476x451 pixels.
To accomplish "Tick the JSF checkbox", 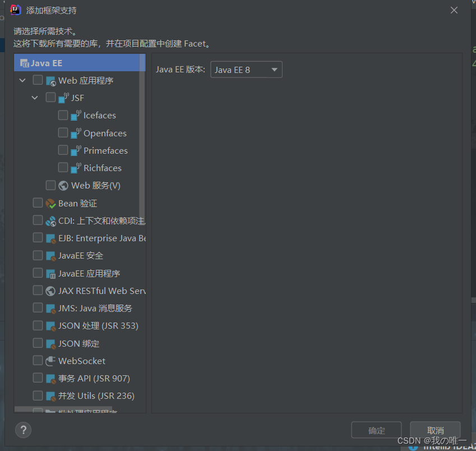I will [50, 98].
